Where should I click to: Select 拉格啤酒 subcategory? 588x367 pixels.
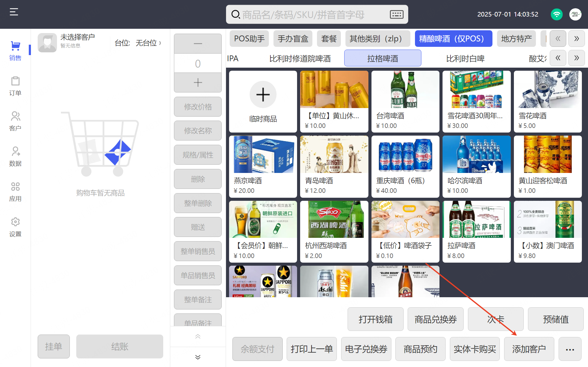pyautogui.click(x=383, y=58)
